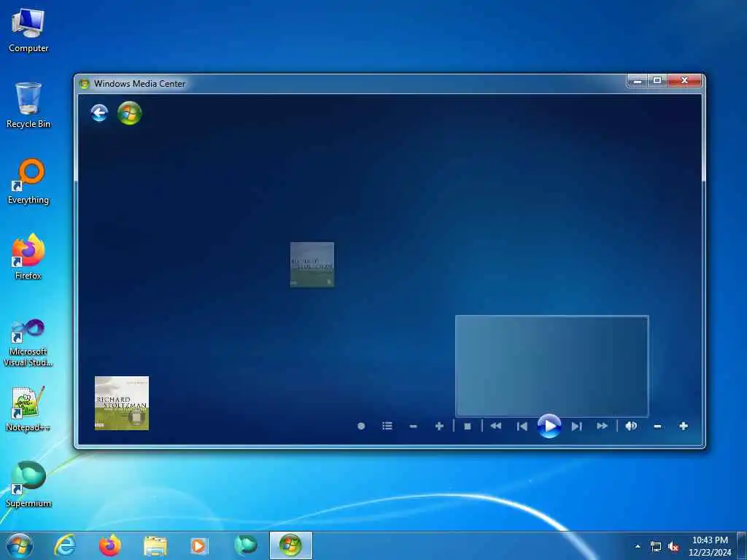This screenshot has width=747, height=560.
Task: Click the channel up plus button
Action: (439, 426)
